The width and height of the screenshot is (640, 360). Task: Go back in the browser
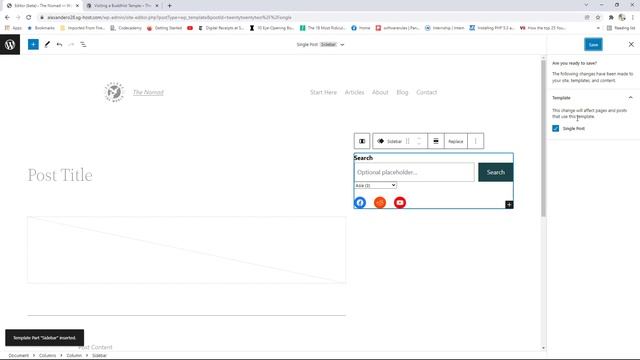point(7,18)
